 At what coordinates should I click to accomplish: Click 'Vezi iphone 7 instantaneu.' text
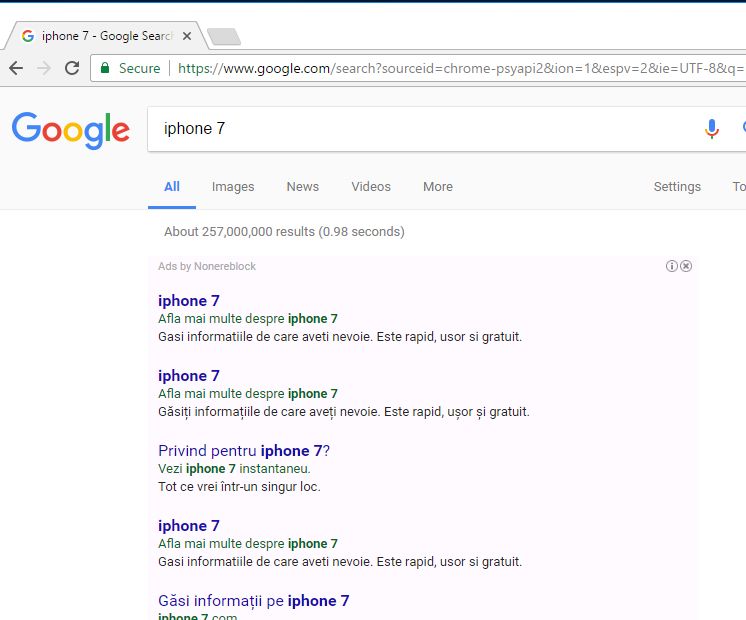(234, 469)
